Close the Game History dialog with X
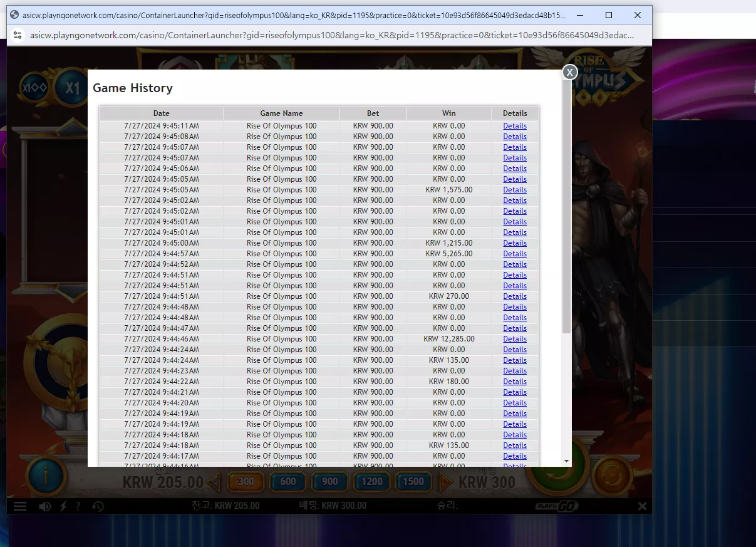The height and width of the screenshot is (547, 756). pos(569,72)
